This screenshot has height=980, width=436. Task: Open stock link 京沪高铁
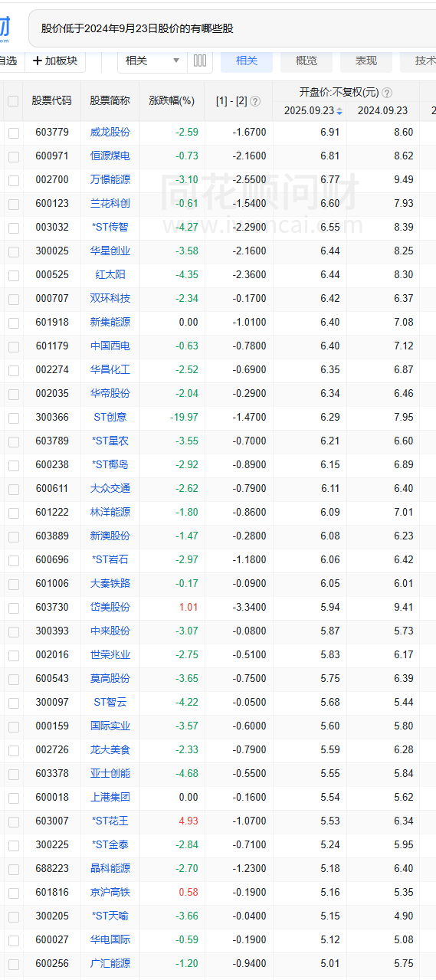(x=110, y=893)
